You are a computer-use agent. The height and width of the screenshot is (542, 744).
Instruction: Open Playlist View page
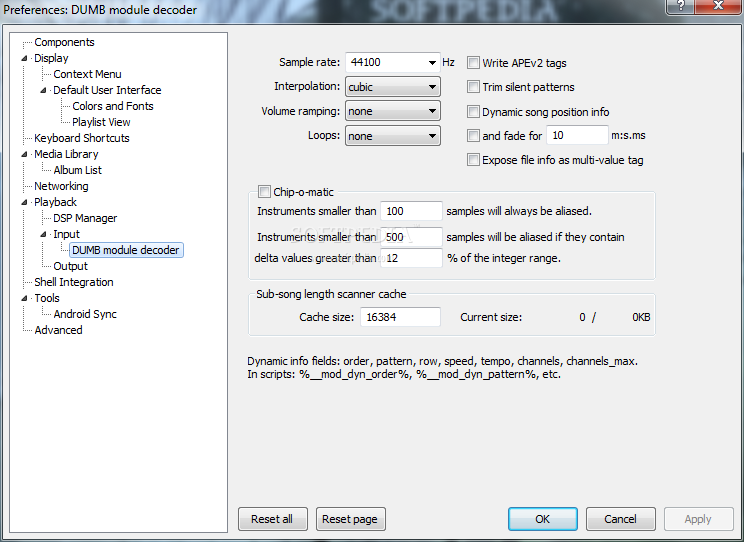(101, 122)
